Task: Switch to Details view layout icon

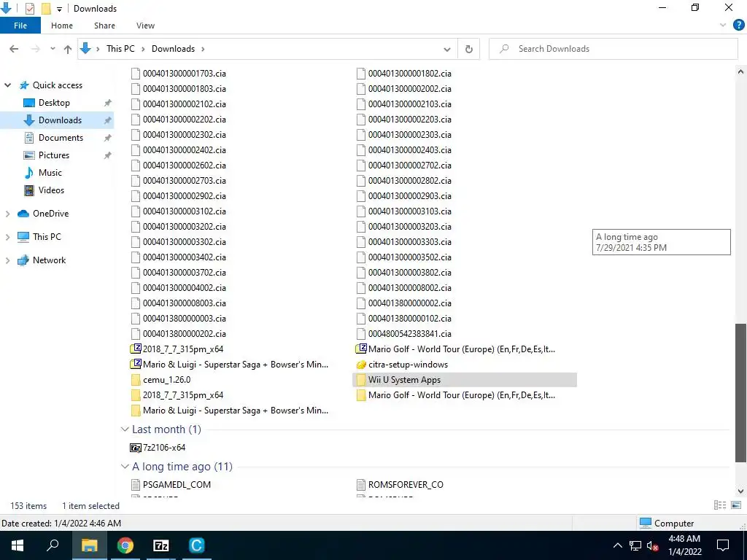Action: [720, 505]
